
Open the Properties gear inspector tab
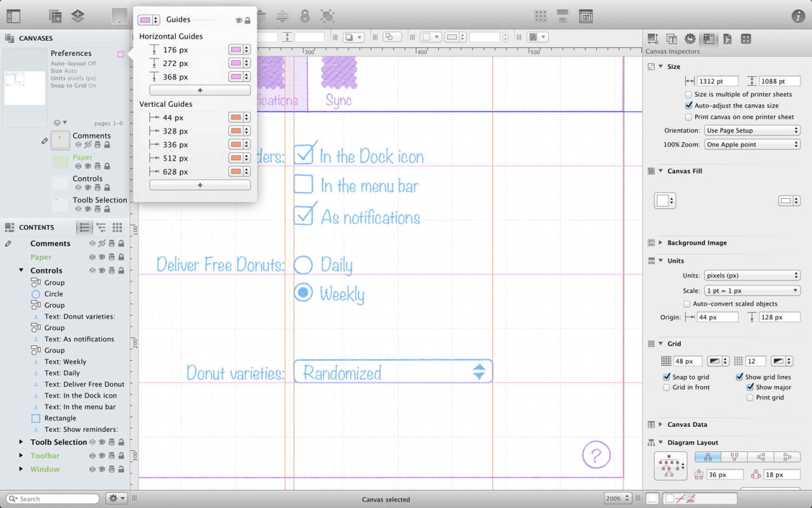click(690, 39)
